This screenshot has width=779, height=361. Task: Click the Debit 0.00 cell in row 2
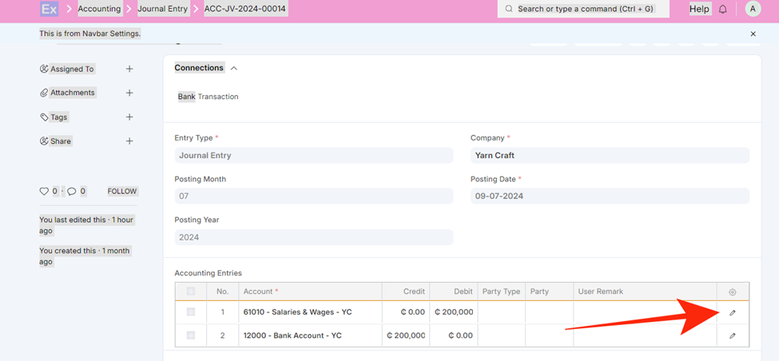(454, 336)
